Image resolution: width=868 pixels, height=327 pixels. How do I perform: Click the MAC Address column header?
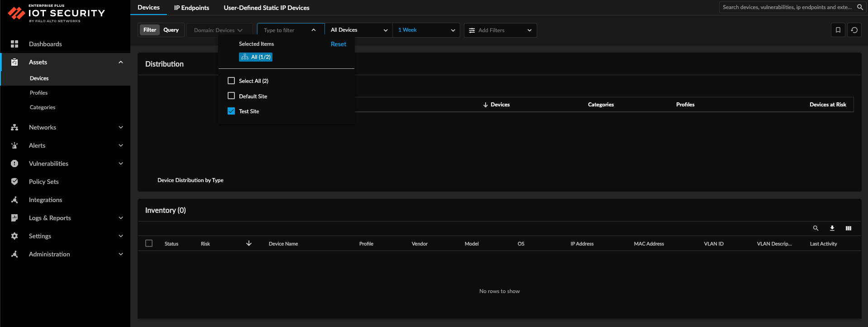649,244
